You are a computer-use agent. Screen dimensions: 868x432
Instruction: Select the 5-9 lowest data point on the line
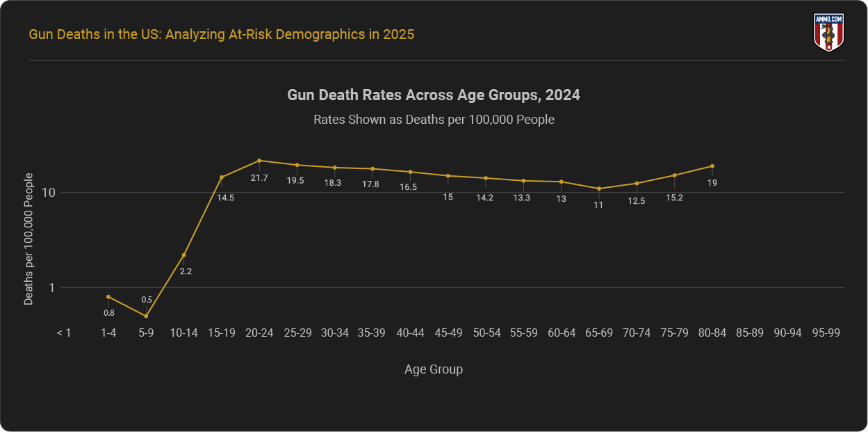click(x=146, y=316)
